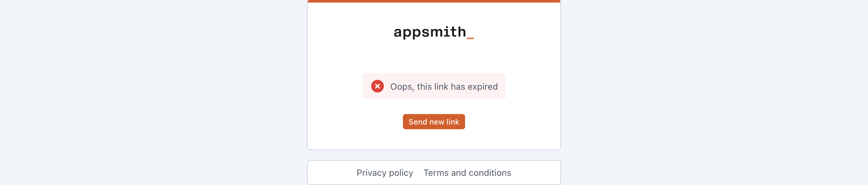Click the letter 'a' starting the appsmith logo
The width and height of the screenshot is (868, 185).
pyautogui.click(x=398, y=33)
